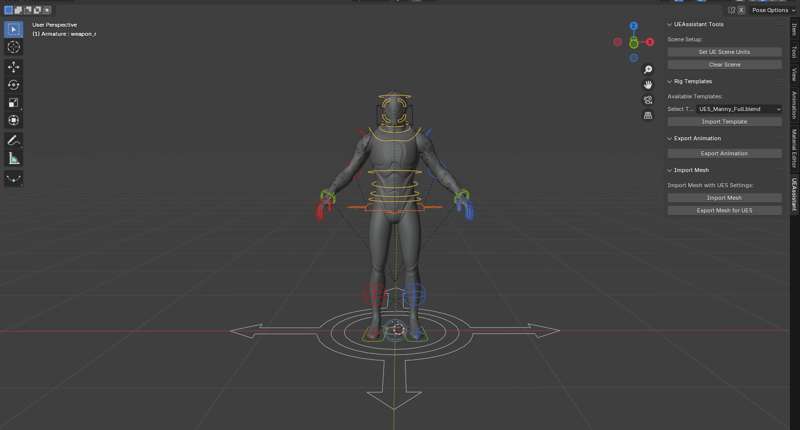Select the Select Box tool
The width and height of the screenshot is (800, 430).
click(14, 29)
